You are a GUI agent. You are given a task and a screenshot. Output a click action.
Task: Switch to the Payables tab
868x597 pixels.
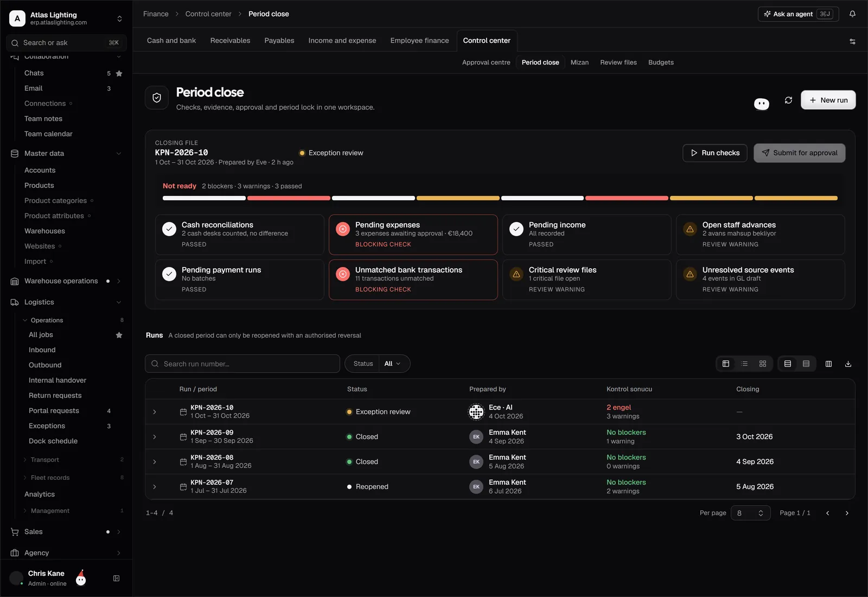(x=279, y=41)
